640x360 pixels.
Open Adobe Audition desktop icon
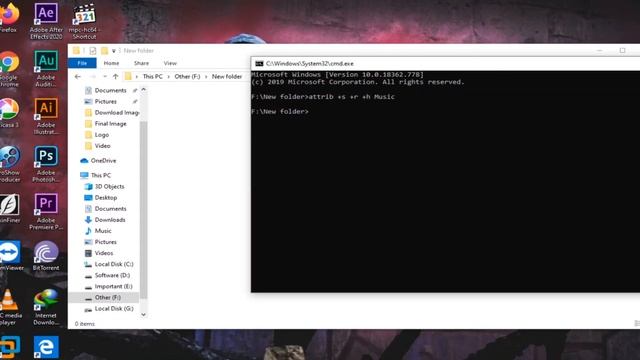(46, 69)
